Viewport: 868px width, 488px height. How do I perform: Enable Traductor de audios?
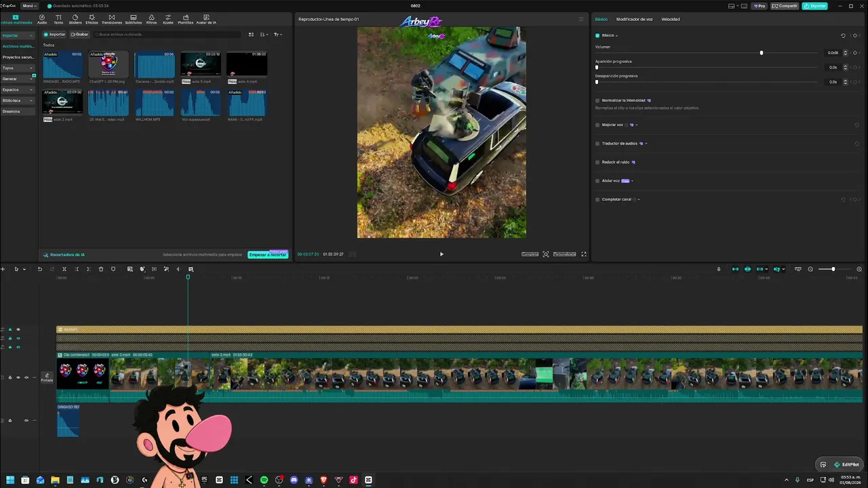[597, 144]
